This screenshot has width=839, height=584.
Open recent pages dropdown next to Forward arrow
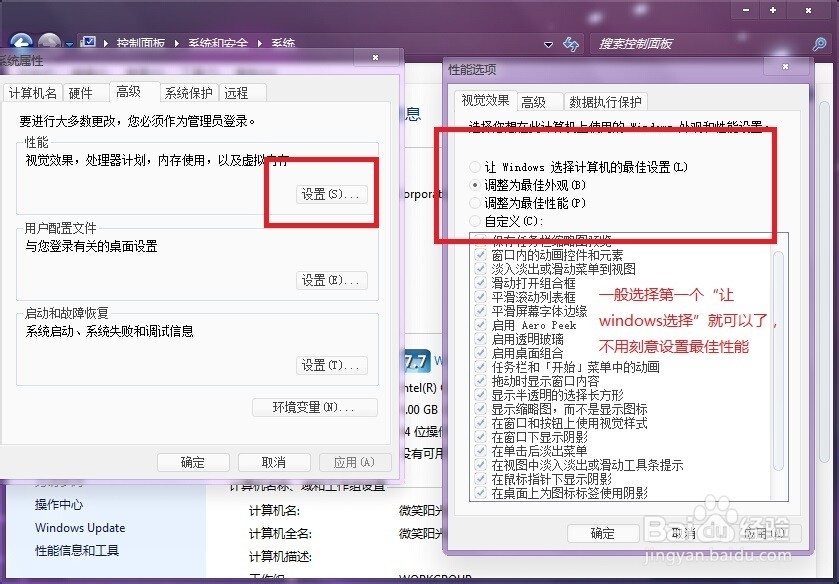coord(69,44)
